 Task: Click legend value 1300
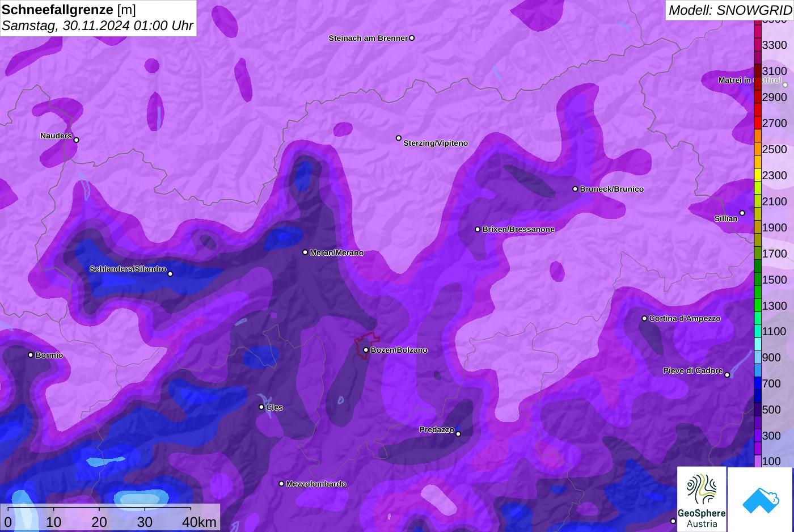pos(775,306)
